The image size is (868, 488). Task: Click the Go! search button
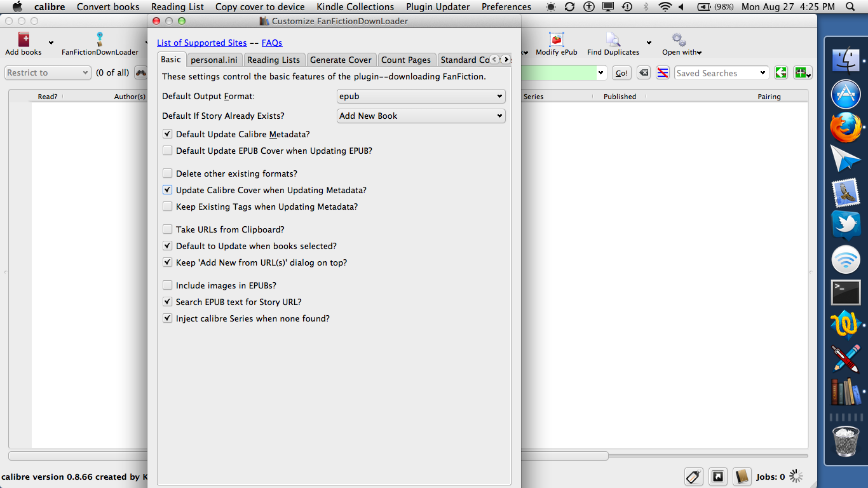(621, 73)
